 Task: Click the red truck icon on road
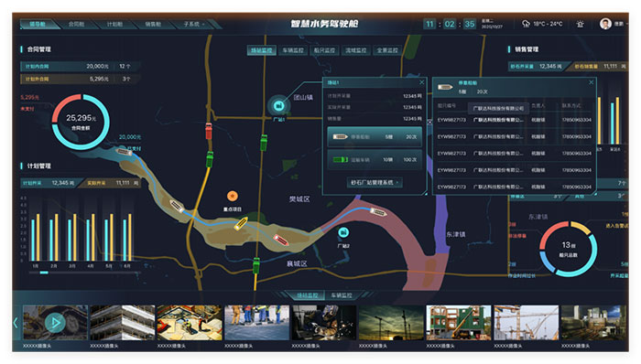pyautogui.click(x=209, y=131)
